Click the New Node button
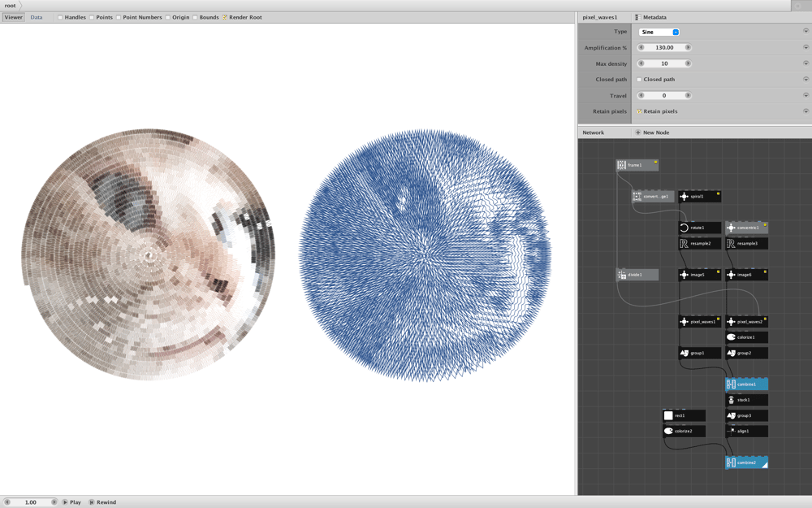812x508 pixels. tap(652, 132)
